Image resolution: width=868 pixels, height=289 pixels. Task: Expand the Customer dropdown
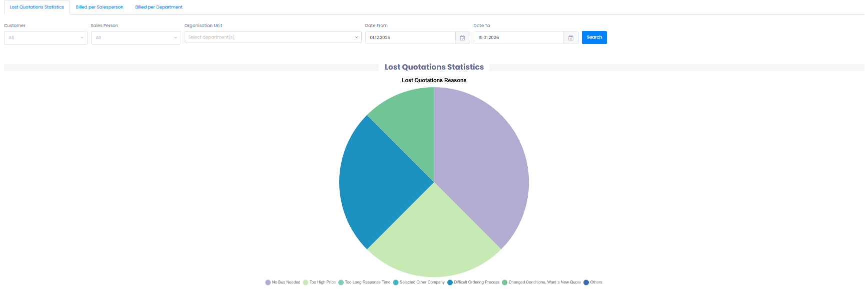[46, 38]
